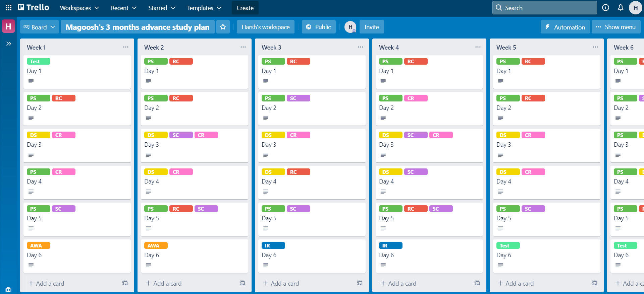644x294 pixels.
Task: Click the Invite button
Action: click(372, 27)
